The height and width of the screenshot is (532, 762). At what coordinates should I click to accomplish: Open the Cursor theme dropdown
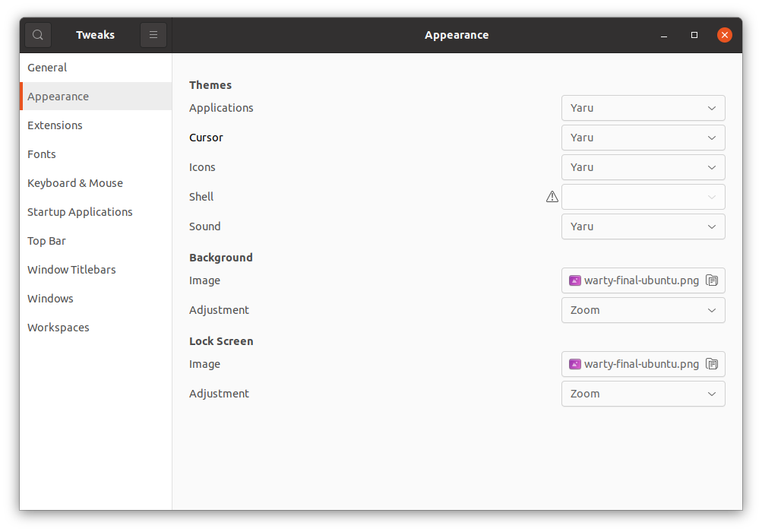(x=643, y=138)
